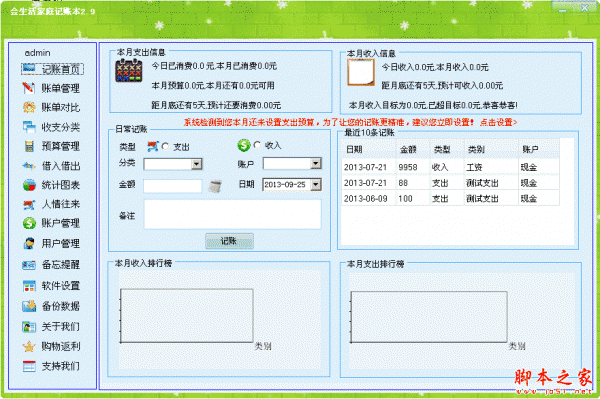Screen dimensions: 600x399
Task: Open 支持我们 from the sidebar
Action: (x=61, y=366)
